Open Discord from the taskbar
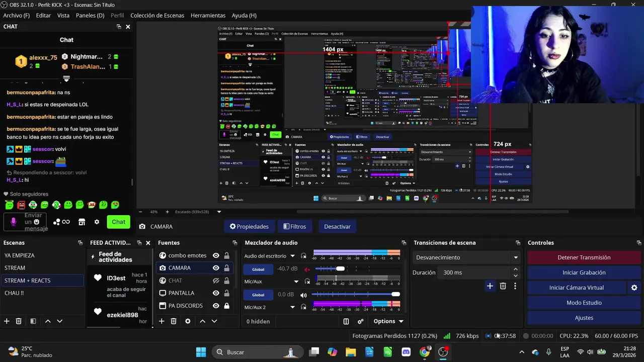644x362 pixels. coord(406,352)
